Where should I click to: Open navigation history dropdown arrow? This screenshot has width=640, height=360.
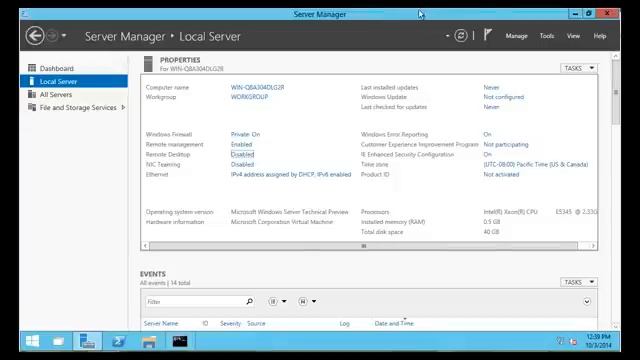(64, 36)
